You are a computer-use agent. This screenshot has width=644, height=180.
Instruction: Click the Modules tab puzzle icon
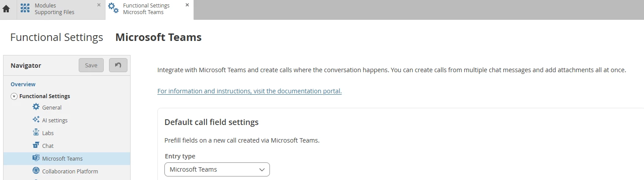coord(25,8)
